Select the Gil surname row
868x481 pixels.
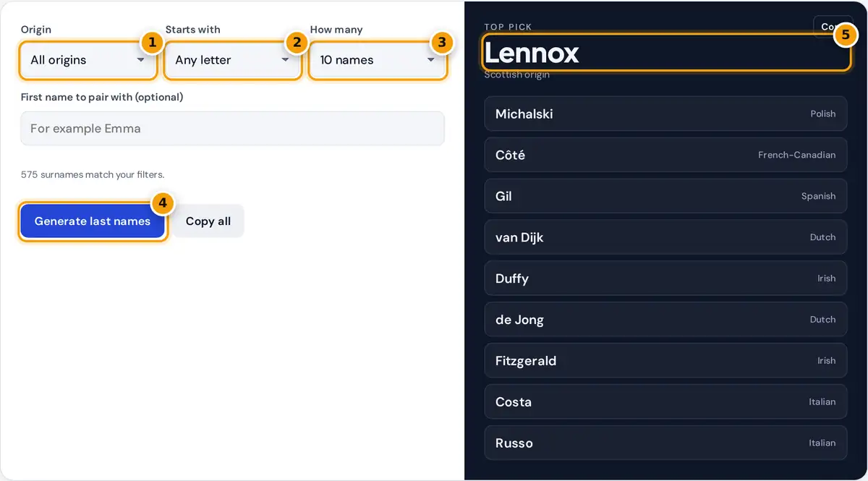(x=665, y=196)
